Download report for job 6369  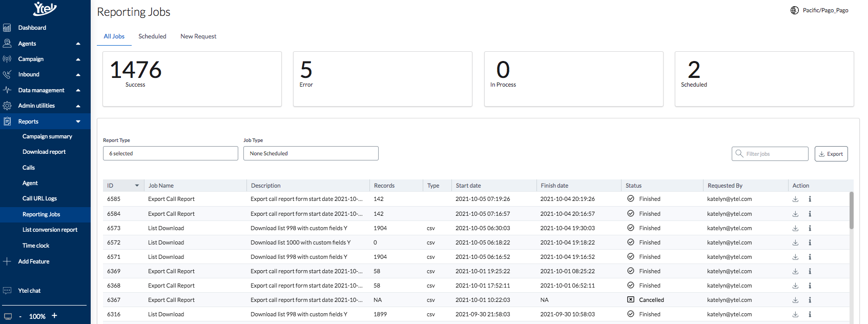pos(795,271)
